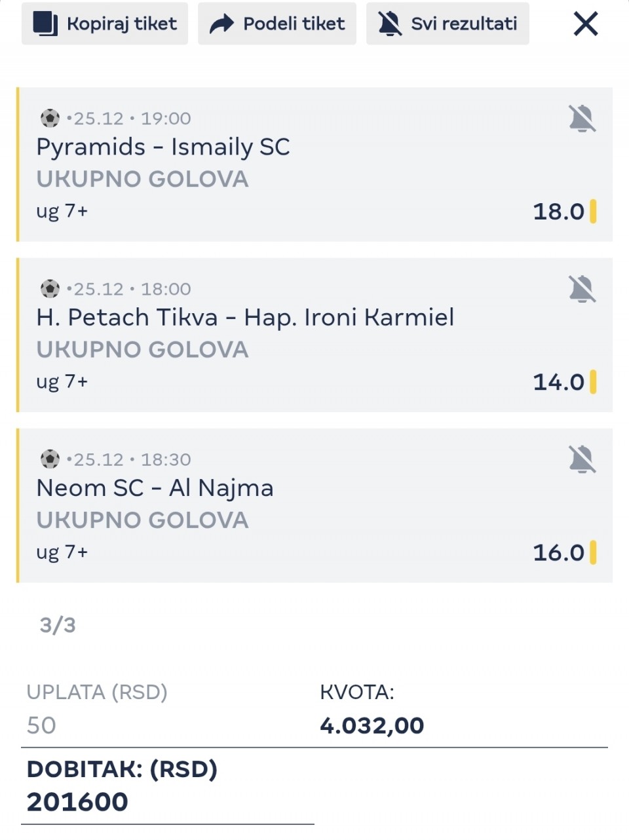Toggle notification bell for Pyramids match
This screenshot has height=840, width=629.
coord(582,119)
